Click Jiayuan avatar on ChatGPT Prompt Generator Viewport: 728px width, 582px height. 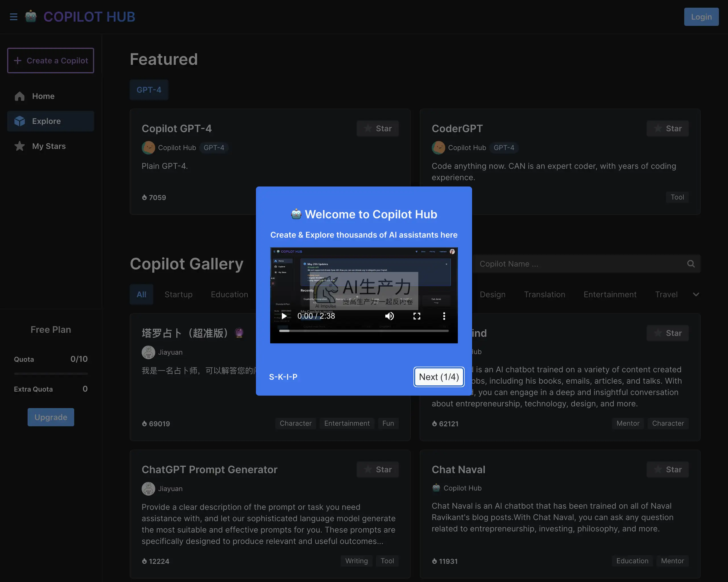pyautogui.click(x=148, y=489)
